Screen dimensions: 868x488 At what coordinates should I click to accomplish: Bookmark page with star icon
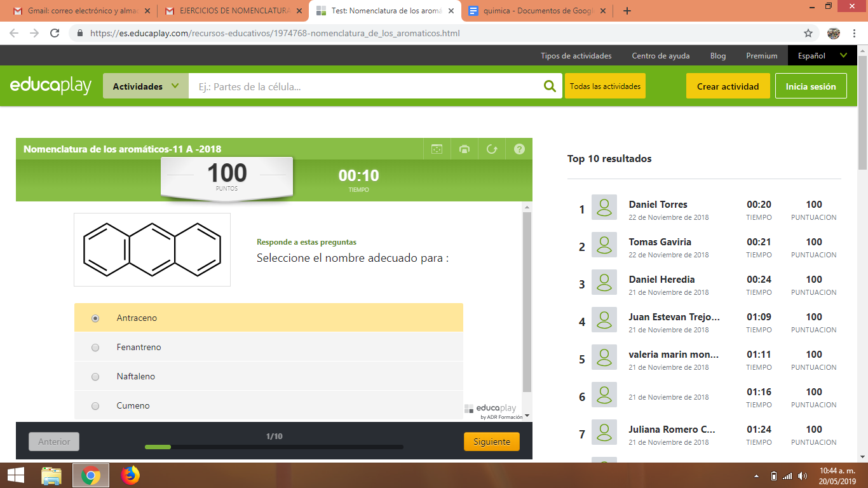point(808,33)
